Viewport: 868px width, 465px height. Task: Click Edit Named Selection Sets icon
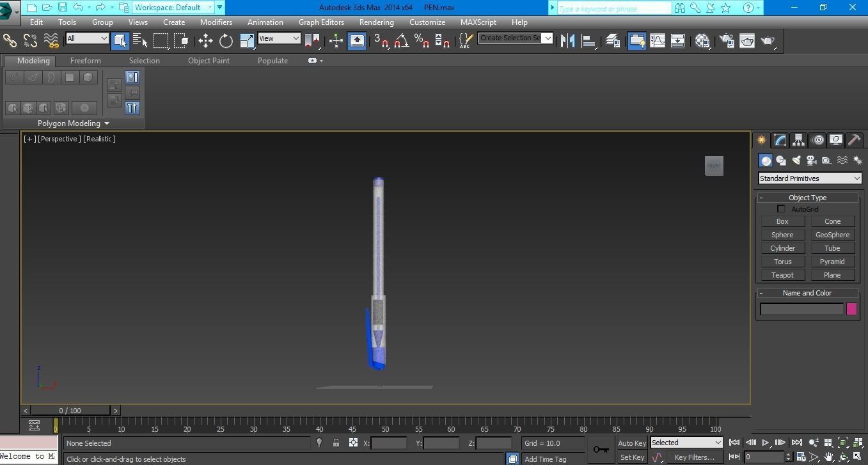click(x=466, y=41)
